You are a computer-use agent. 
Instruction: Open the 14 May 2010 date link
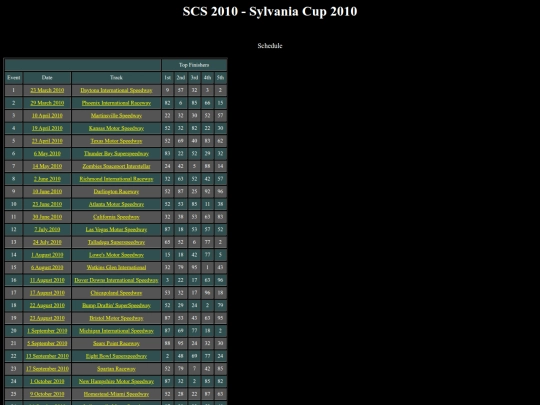[47, 166]
